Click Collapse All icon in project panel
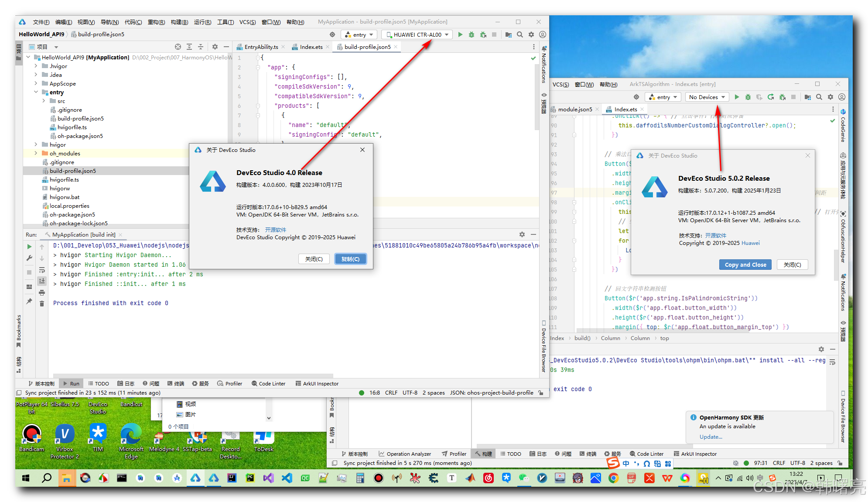Viewport: 868px width, 502px height. 200,47
